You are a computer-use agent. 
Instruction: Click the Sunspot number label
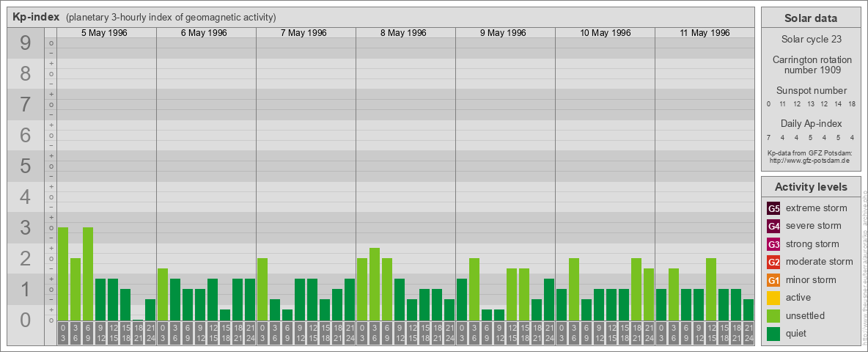811,91
